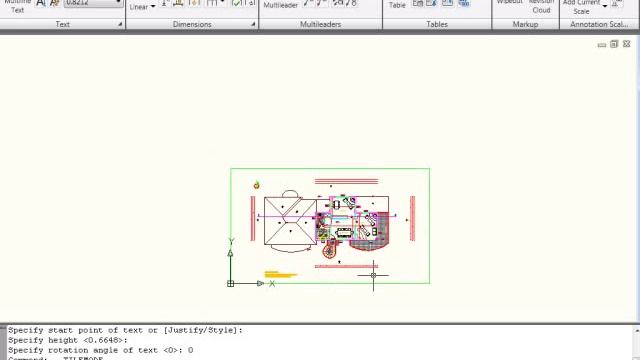The image size is (640, 360).
Task: Click the Linear dimension button
Action: coord(139,7)
